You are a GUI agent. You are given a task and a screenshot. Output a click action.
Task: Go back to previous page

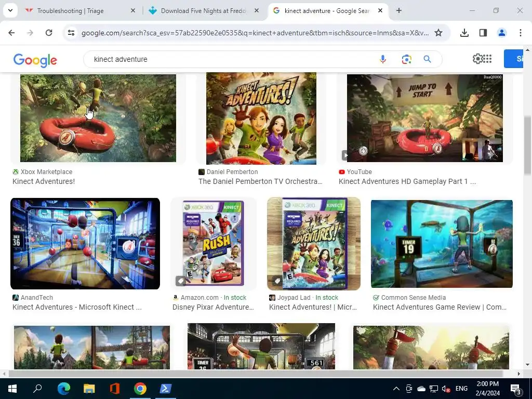pyautogui.click(x=11, y=33)
